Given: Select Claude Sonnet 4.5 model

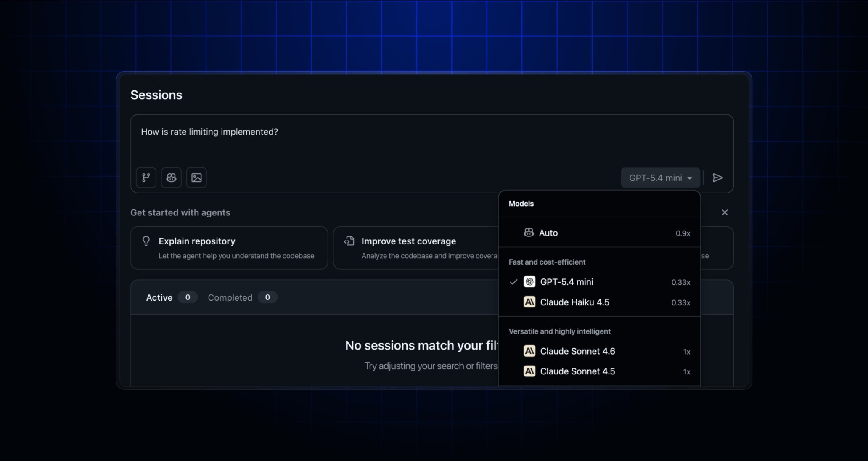Looking at the screenshot, I should coord(599,371).
